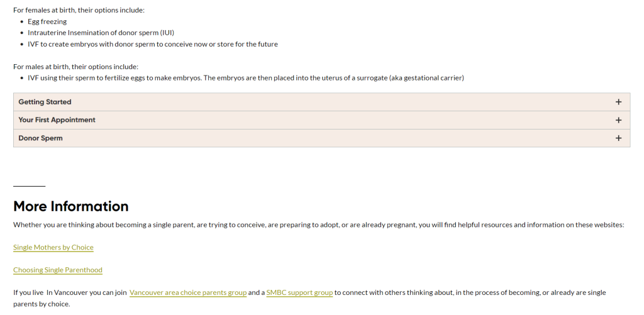Visit Vancouver area choice parents group link

coord(188,293)
